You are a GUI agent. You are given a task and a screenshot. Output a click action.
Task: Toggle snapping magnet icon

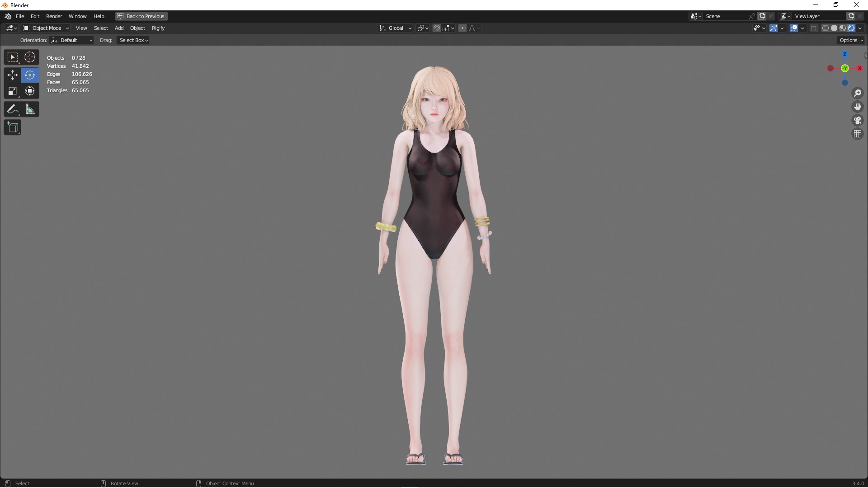[437, 28]
